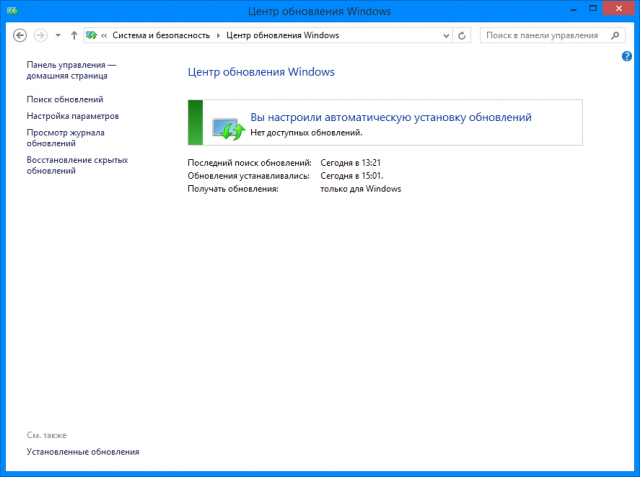Go back with the Back arrow button
The image size is (640, 477).
[x=20, y=35]
